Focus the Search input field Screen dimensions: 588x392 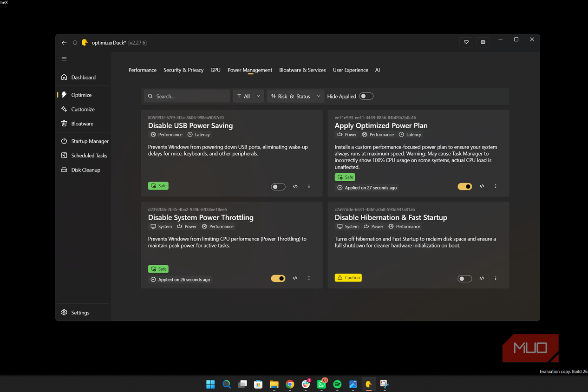coord(187,96)
